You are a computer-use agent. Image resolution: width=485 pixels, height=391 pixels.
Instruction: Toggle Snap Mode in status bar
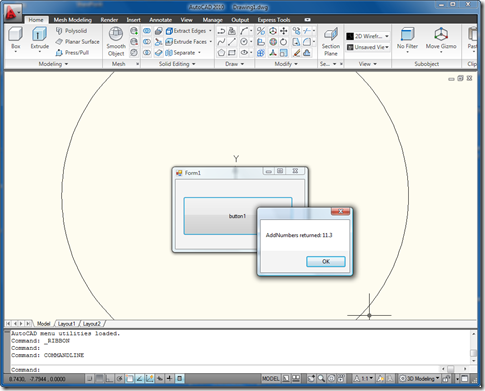(x=90, y=378)
